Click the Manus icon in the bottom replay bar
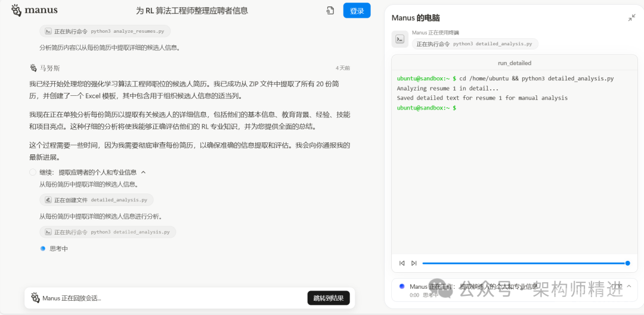Viewport: 644px width, 315px height. pos(35,298)
